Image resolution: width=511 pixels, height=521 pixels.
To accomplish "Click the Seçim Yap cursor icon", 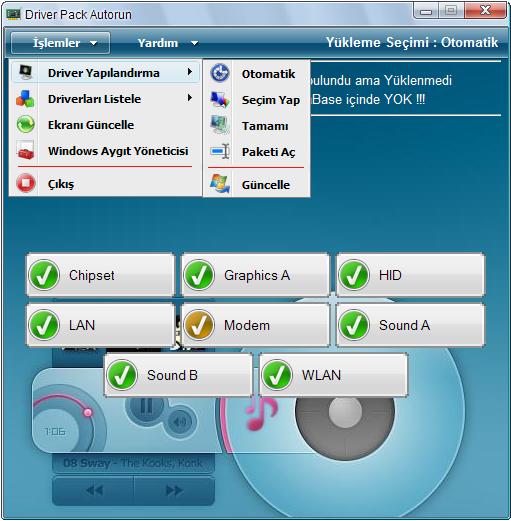I will (x=220, y=99).
